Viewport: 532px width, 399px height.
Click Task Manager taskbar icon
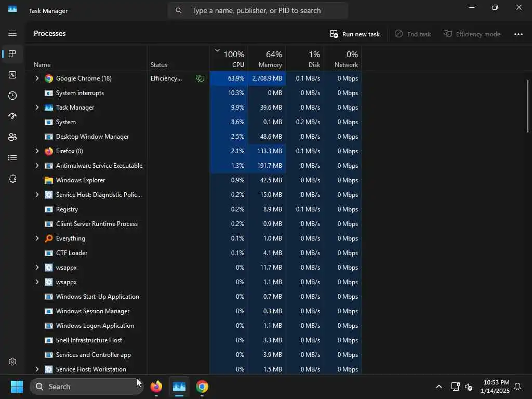(179, 387)
